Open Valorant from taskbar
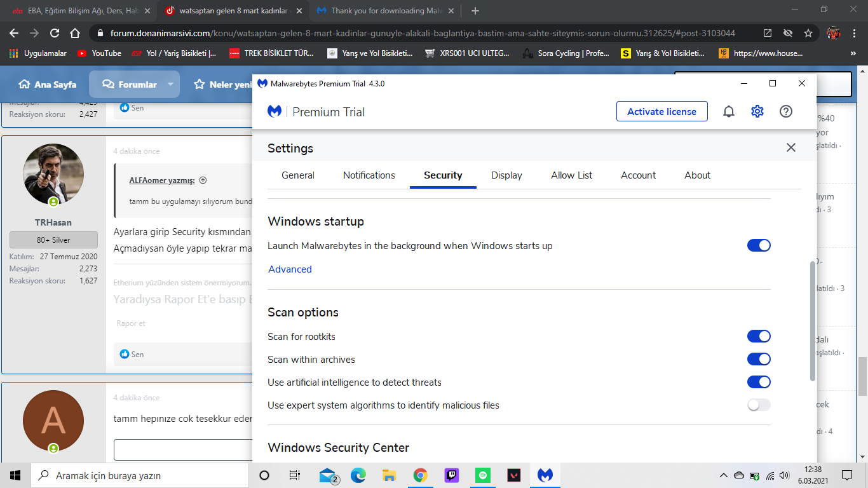The height and width of the screenshot is (488, 868). click(x=513, y=475)
